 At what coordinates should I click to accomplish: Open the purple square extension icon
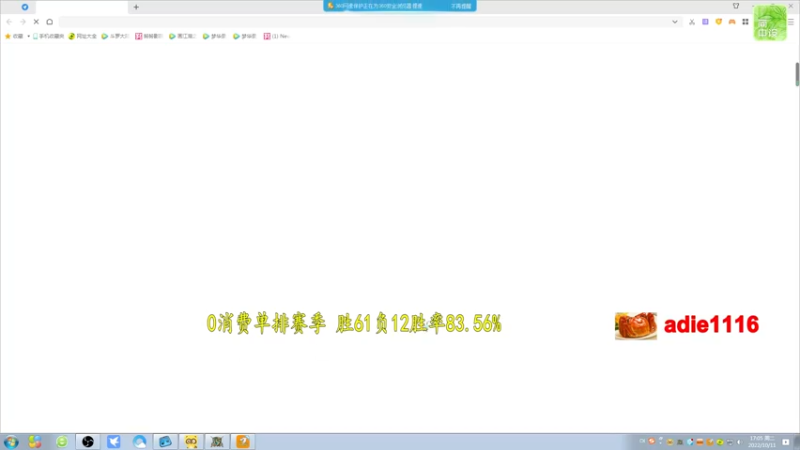coord(705,22)
